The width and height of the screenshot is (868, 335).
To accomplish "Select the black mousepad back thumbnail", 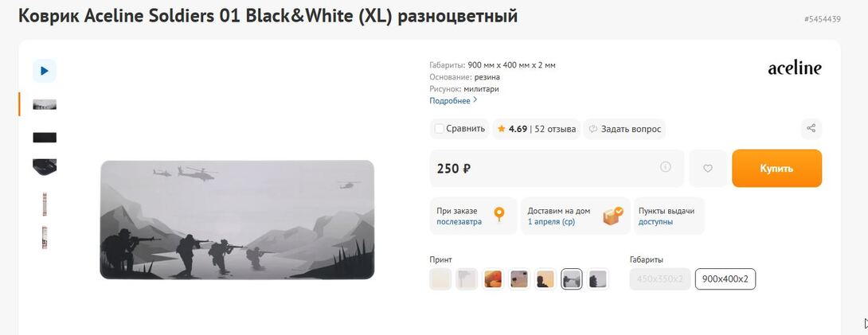I will coord(45,137).
